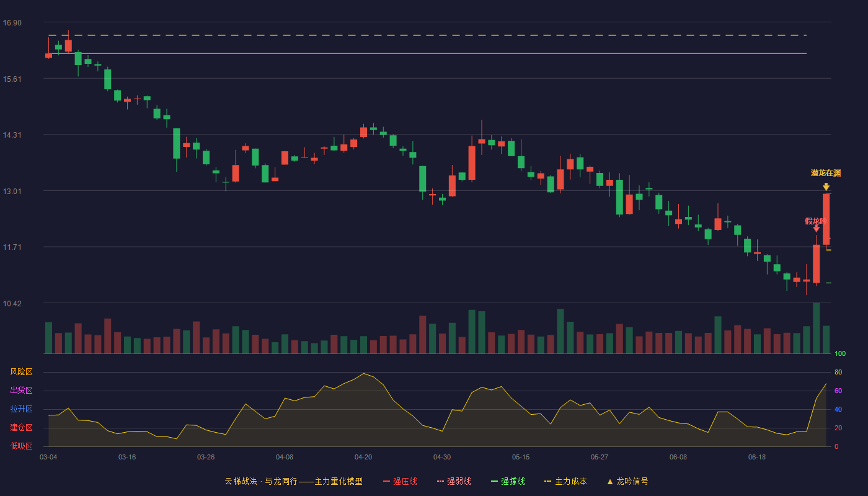Screen dimensions: 868x496
Task: Select the 假龙吟 signal label
Action: (x=816, y=221)
